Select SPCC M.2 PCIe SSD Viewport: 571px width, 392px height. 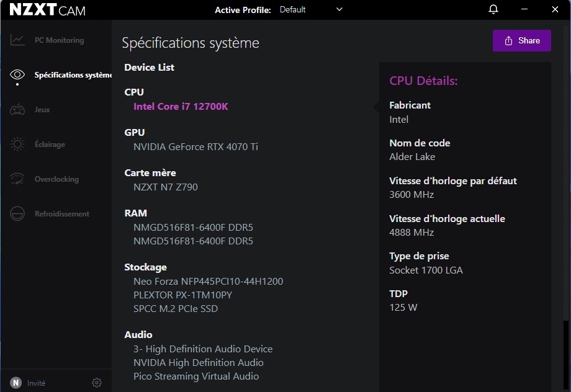pos(176,309)
